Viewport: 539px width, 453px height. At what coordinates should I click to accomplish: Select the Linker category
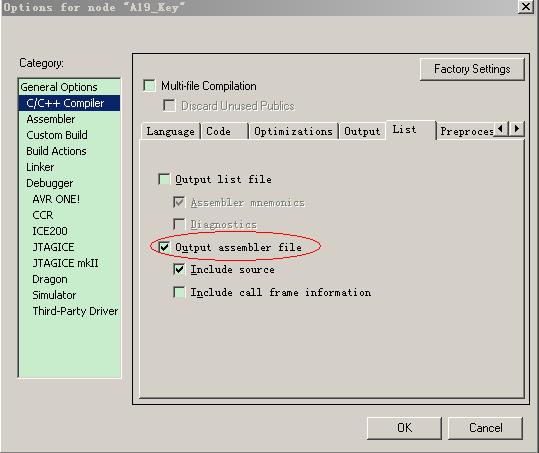point(69,167)
